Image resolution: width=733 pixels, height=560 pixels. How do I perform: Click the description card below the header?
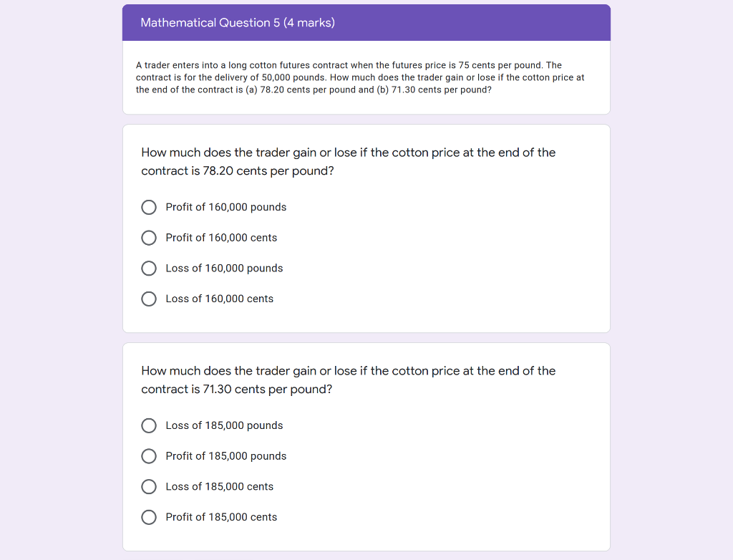366,77
